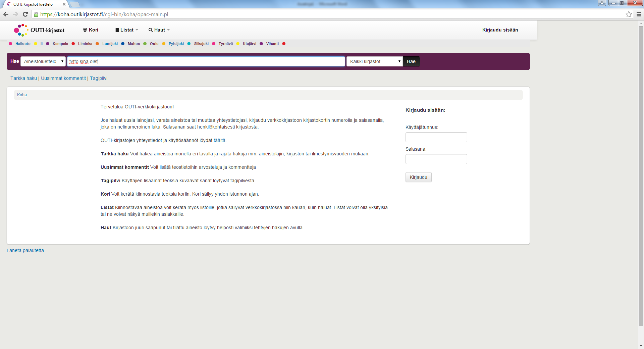The height and width of the screenshot is (349, 644).
Task: Open the Kempele library link
Action: click(x=60, y=44)
